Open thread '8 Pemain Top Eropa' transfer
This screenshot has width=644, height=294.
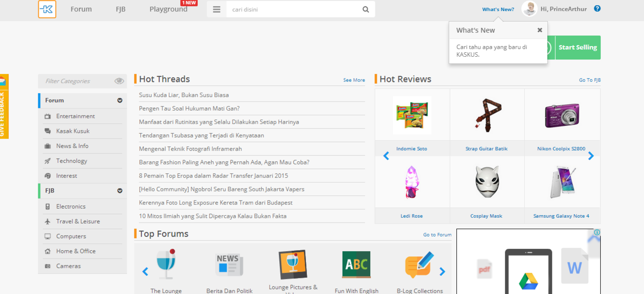[214, 176]
